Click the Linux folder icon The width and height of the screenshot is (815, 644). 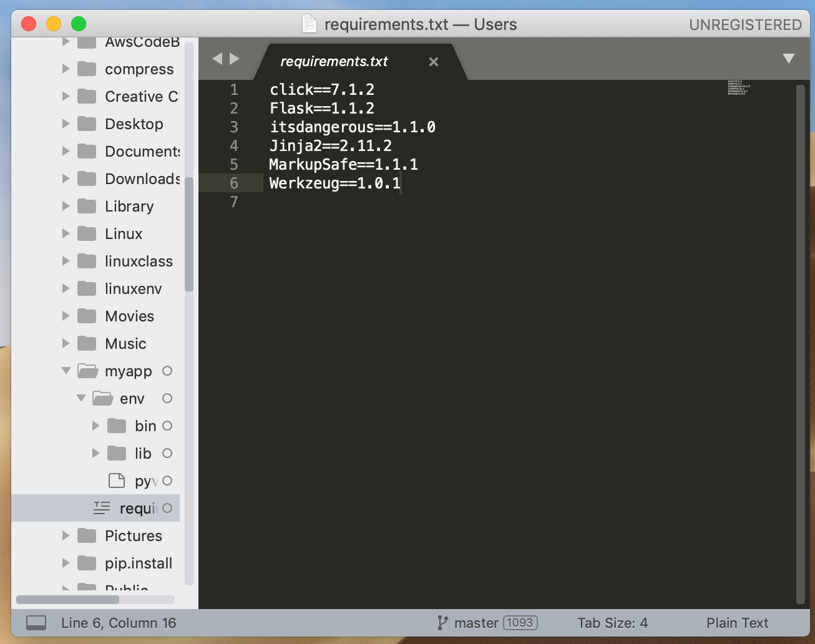[x=87, y=233]
